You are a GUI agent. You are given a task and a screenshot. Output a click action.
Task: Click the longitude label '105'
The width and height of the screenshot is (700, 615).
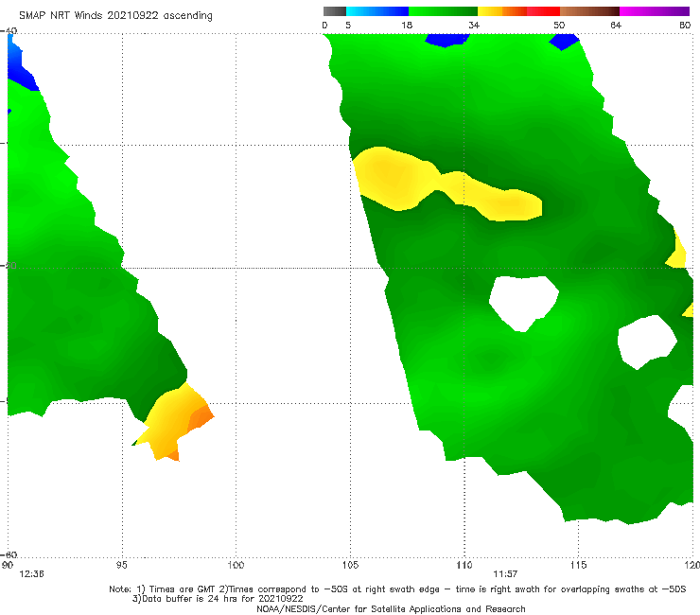[350, 565]
